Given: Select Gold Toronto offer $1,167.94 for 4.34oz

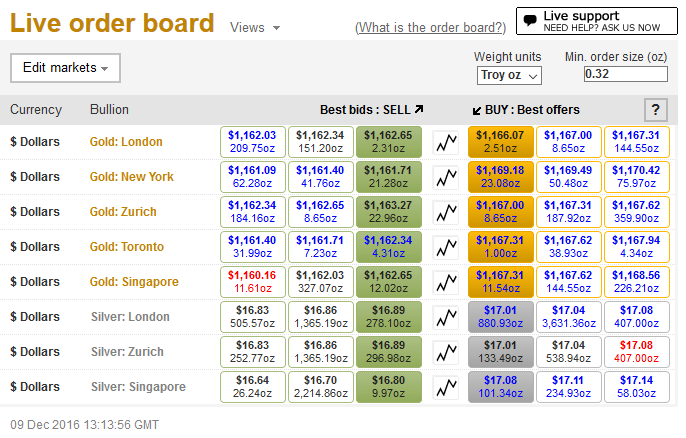Looking at the screenshot, I should 637,247.
